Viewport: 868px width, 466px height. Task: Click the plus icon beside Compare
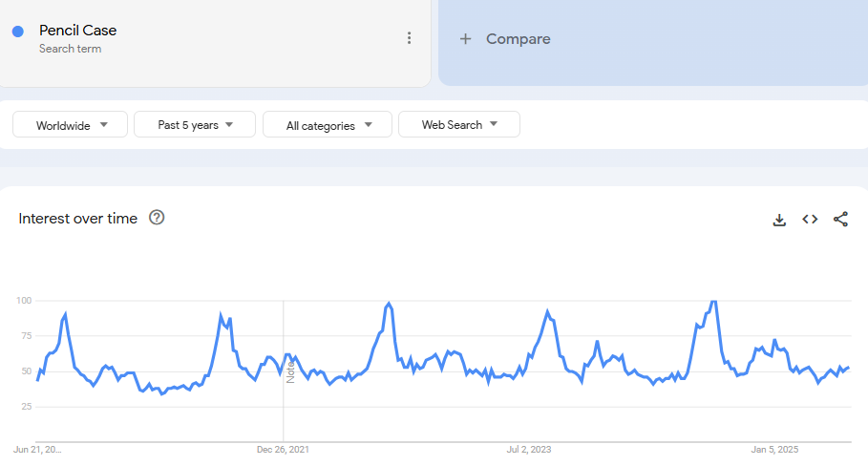466,39
